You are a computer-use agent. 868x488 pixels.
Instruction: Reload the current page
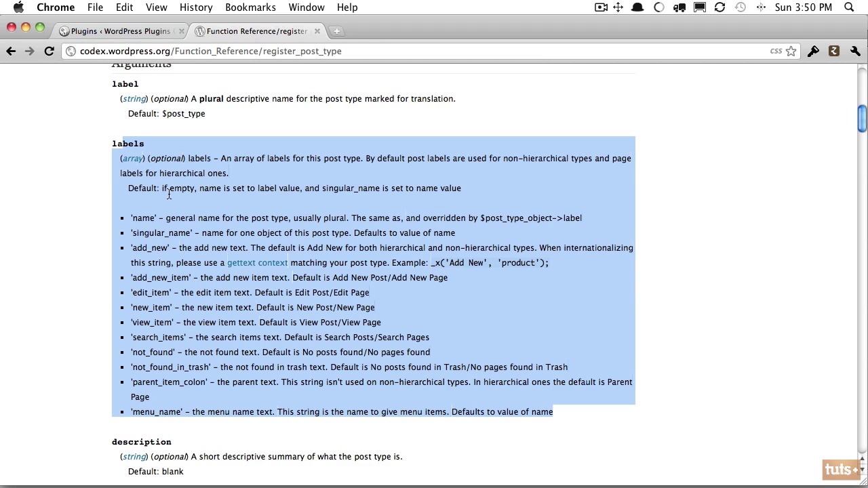point(49,51)
